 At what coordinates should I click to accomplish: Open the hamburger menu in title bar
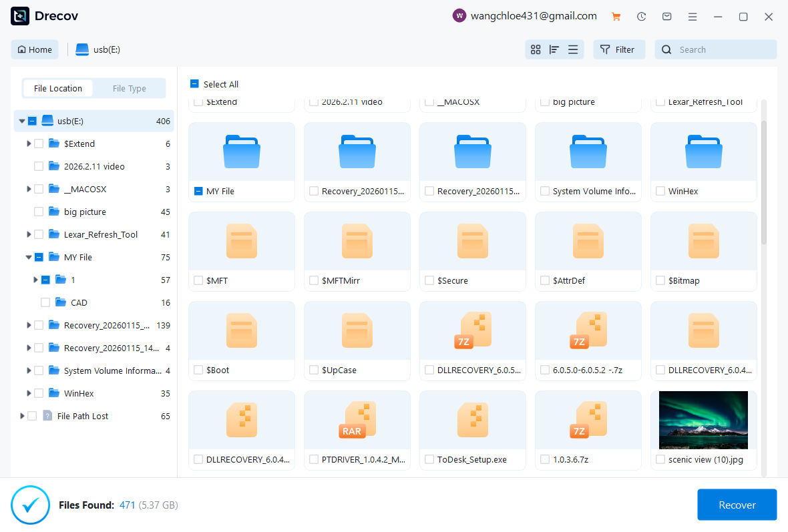point(693,17)
